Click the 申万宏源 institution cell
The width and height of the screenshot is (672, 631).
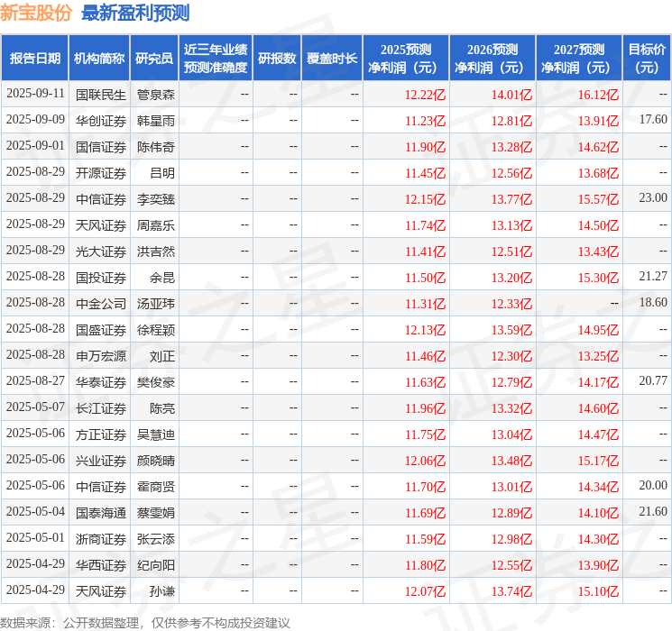pyautogui.click(x=101, y=355)
